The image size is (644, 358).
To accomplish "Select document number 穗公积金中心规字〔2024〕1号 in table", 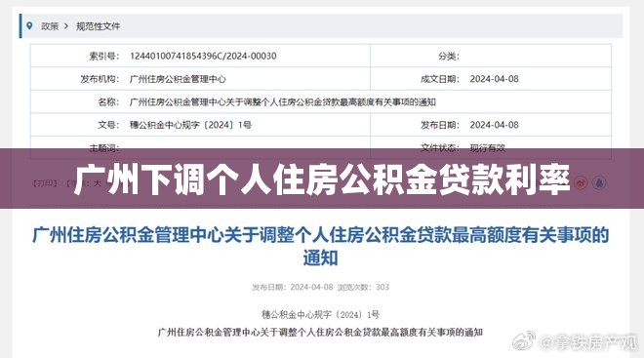I will (190, 125).
